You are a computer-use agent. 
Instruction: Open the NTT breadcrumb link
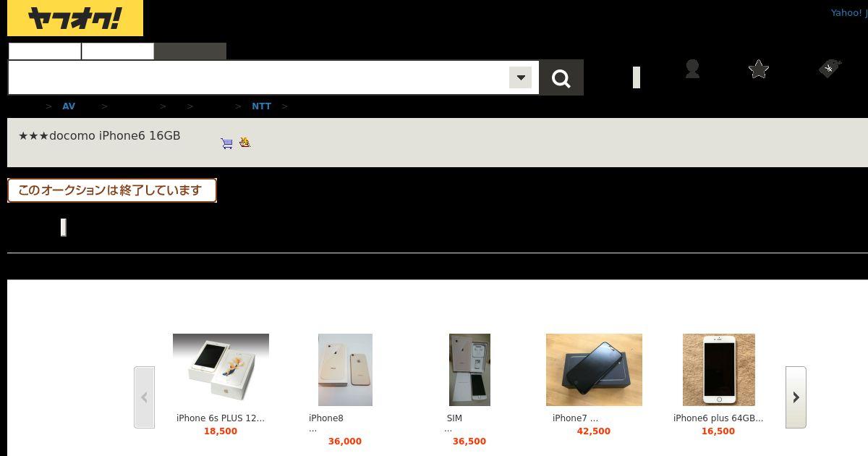[x=261, y=106]
